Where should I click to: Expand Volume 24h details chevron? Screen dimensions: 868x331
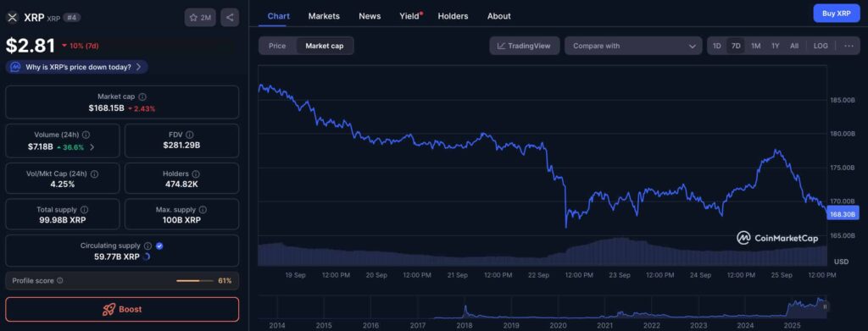point(92,147)
